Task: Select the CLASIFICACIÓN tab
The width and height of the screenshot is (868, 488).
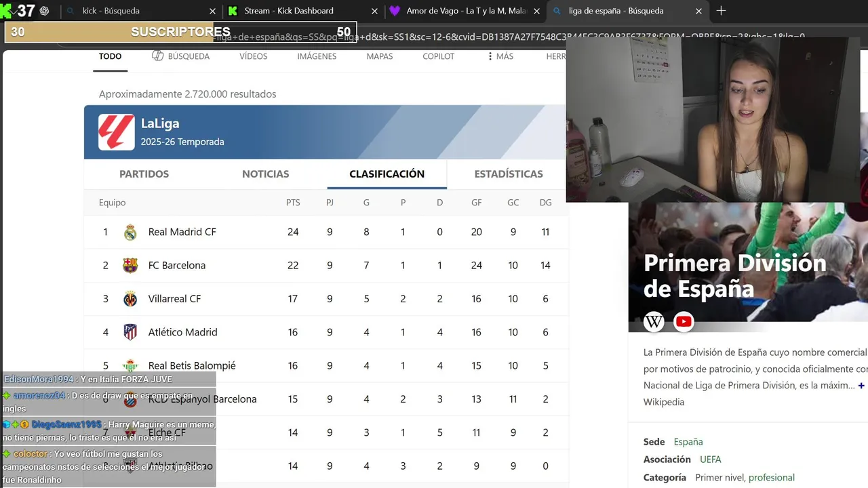Action: pos(387,174)
